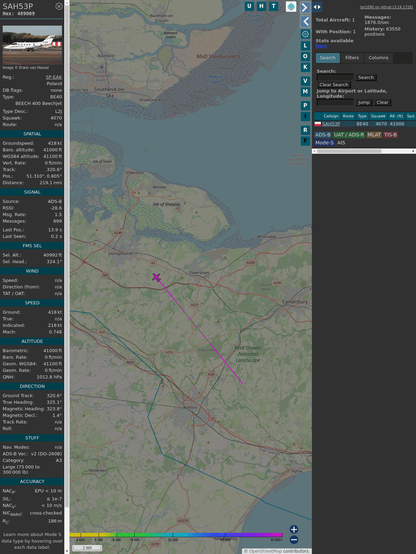
Task: Zoom in with the plus button
Action: point(294,529)
